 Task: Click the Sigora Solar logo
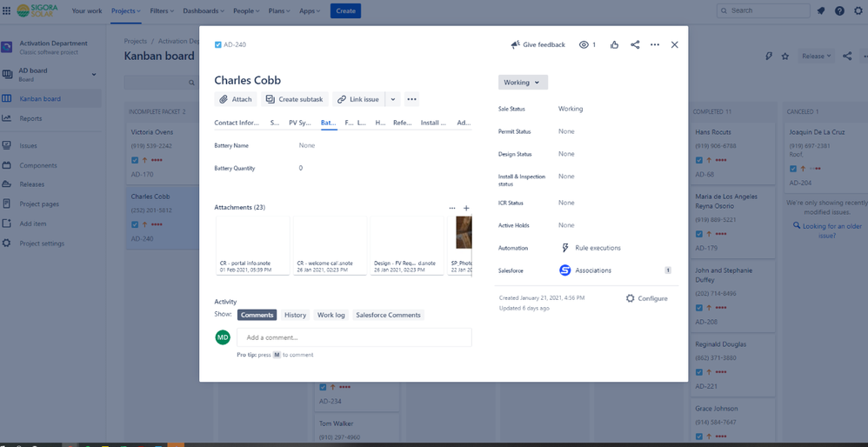(x=37, y=10)
